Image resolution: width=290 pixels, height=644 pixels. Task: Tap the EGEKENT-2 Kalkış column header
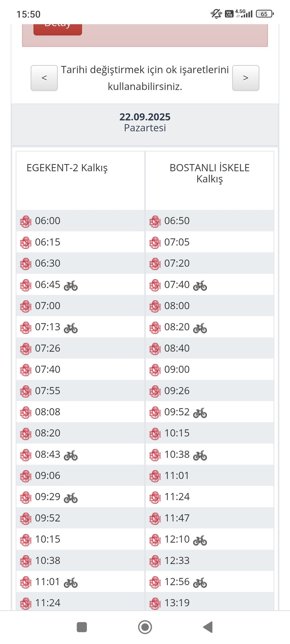pos(67,168)
